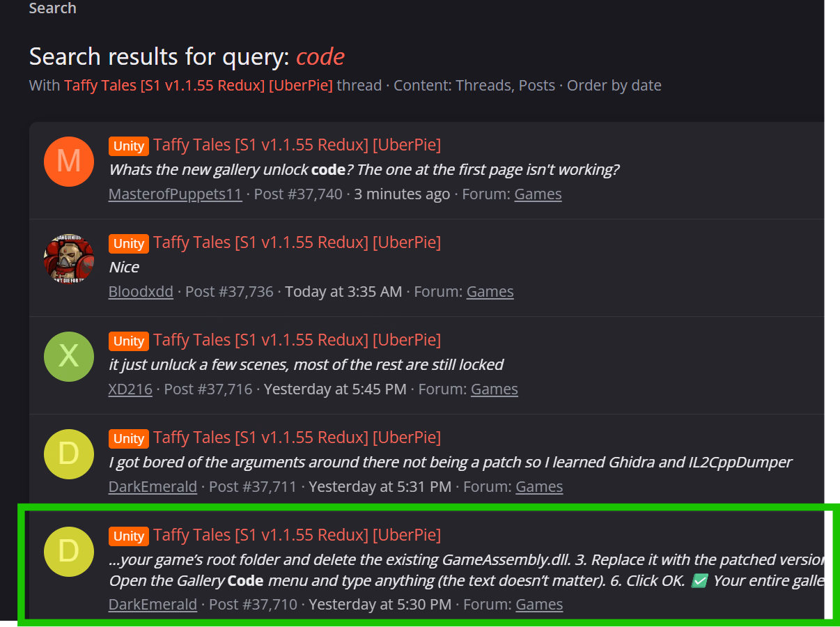Click XD216's green X avatar
The width and height of the screenshot is (840, 627).
coord(68,356)
